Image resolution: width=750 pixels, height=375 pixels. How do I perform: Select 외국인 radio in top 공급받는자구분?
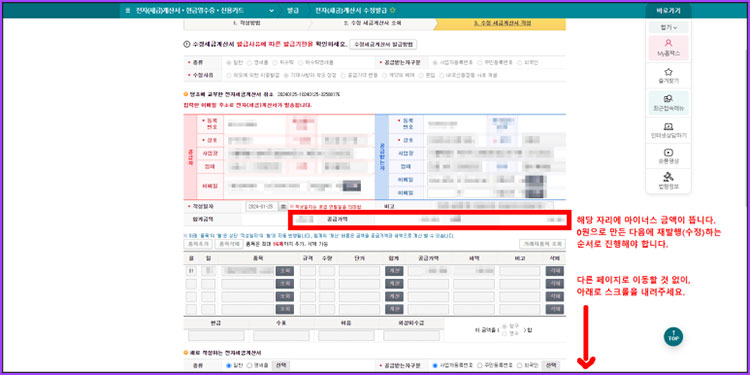(x=520, y=62)
